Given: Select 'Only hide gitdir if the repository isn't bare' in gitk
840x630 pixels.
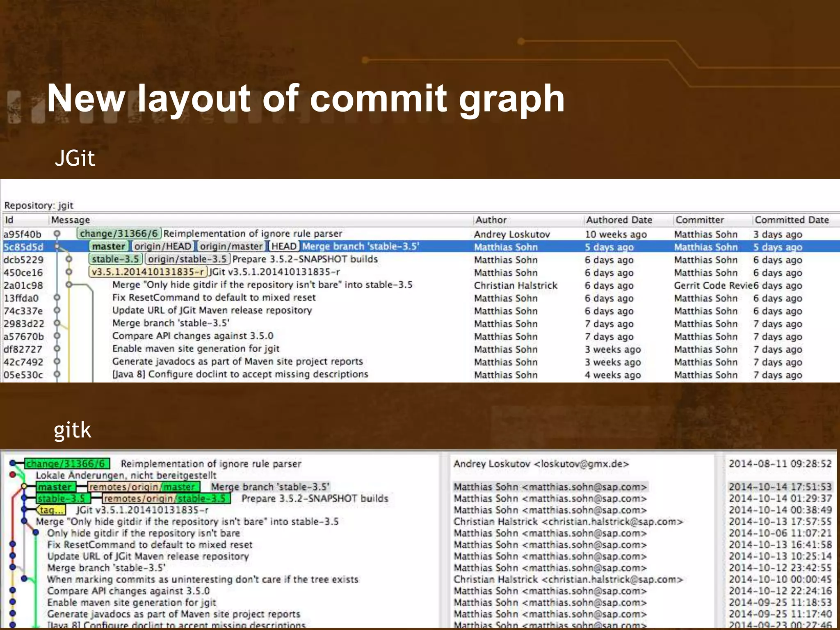Looking at the screenshot, I should (x=144, y=533).
